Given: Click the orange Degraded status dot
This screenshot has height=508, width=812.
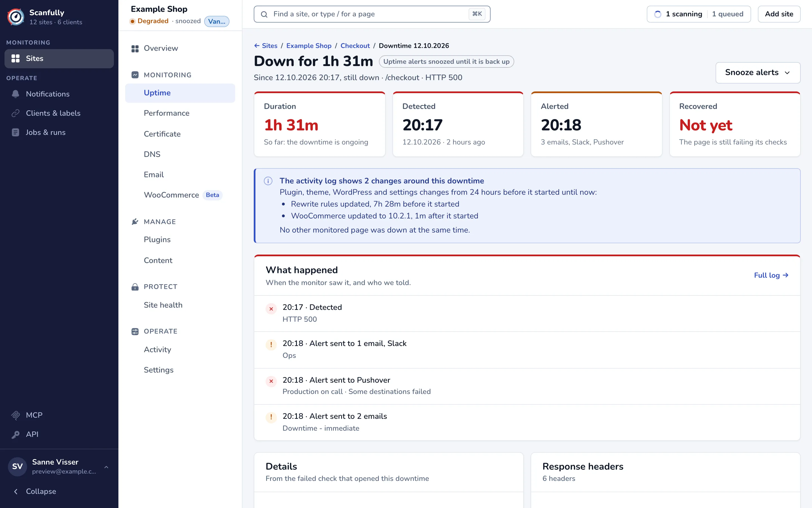Looking at the screenshot, I should click(133, 21).
